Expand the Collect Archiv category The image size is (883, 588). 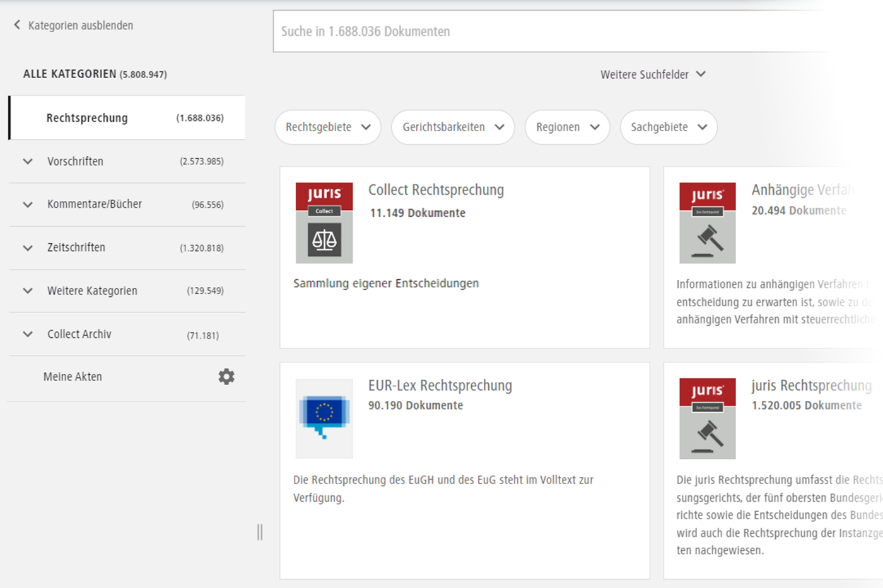[27, 334]
